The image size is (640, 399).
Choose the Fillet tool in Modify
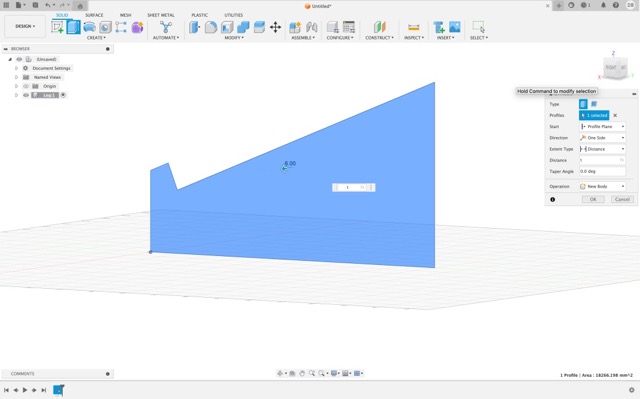point(211,27)
